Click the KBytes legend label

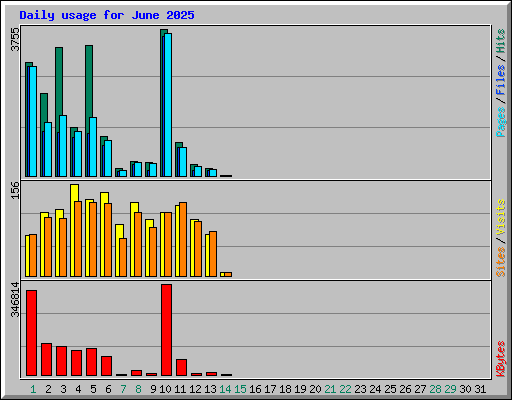(501, 359)
